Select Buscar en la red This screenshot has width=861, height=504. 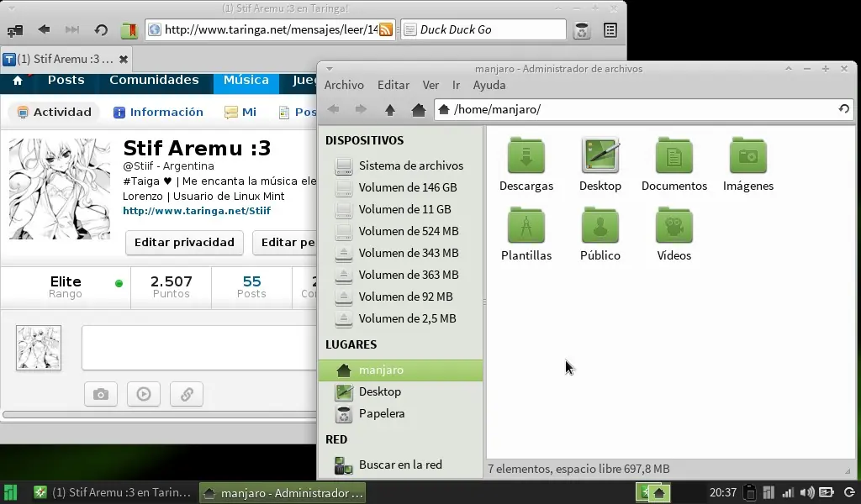400,465
